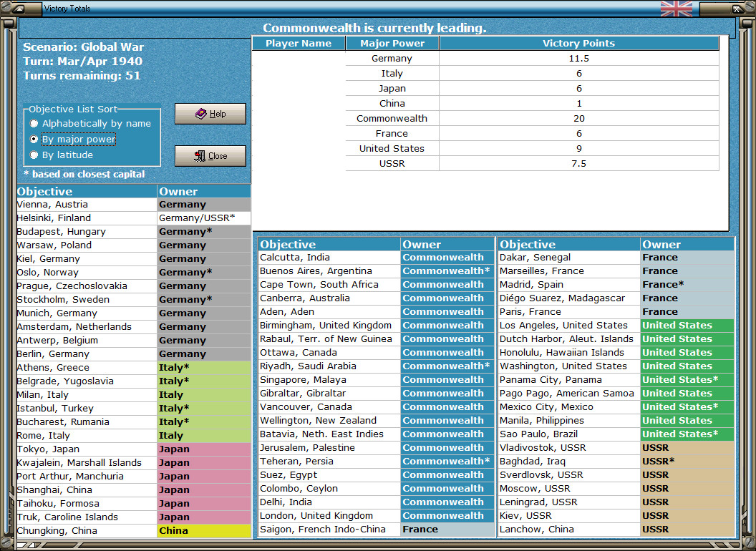Select Alphabetically by name sort option
Image resolution: width=756 pixels, height=551 pixels.
pyautogui.click(x=34, y=123)
